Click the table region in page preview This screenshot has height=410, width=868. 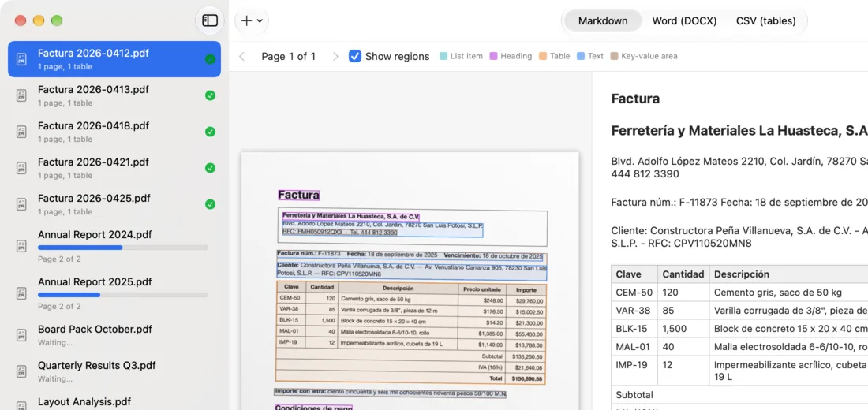tap(411, 333)
